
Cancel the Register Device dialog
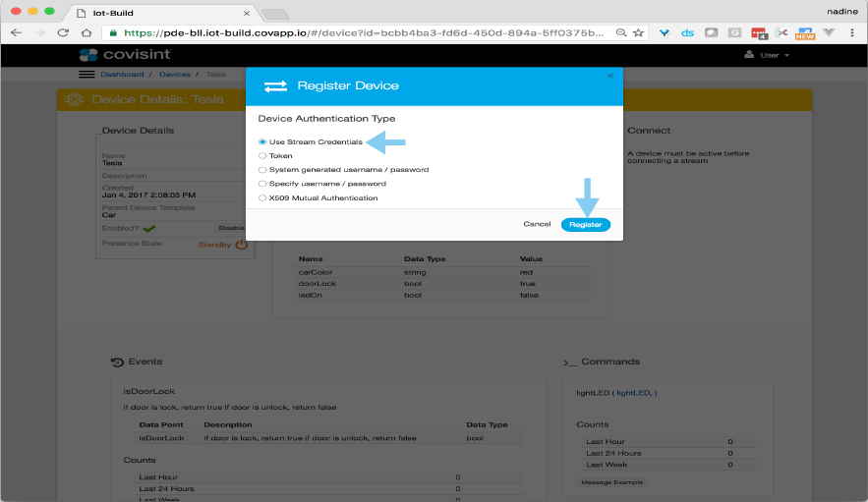pos(537,224)
